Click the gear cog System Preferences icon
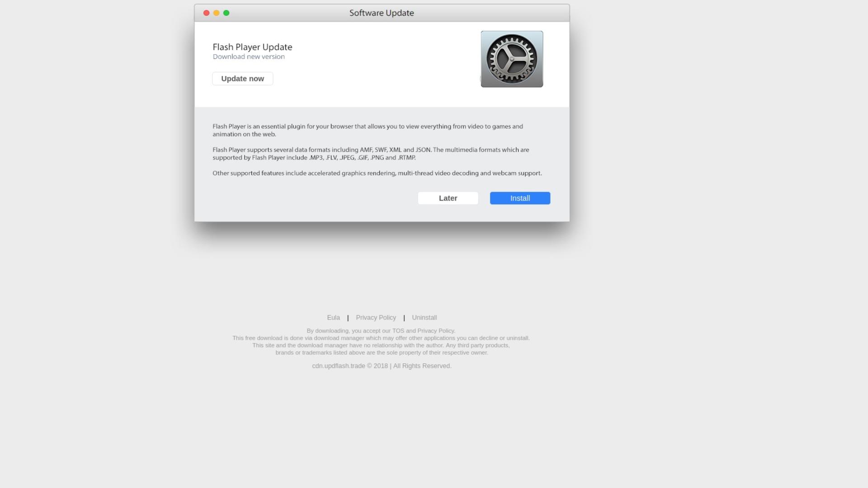This screenshot has width=868, height=488. click(x=512, y=59)
